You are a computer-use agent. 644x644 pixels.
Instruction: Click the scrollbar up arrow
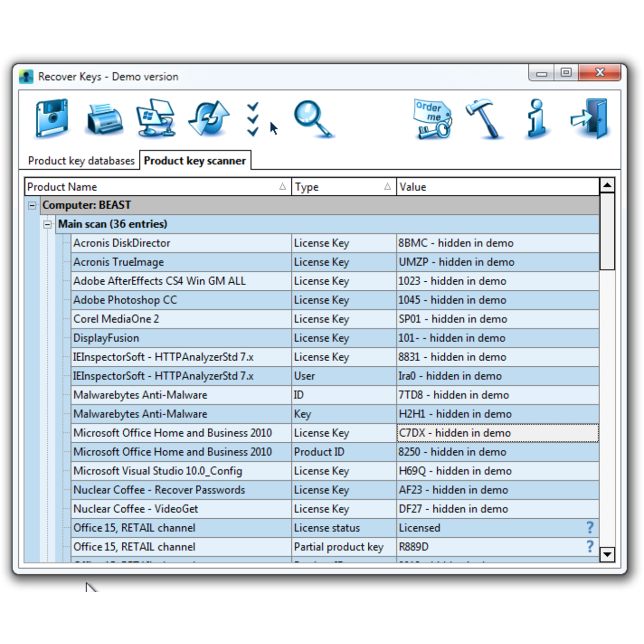607,186
